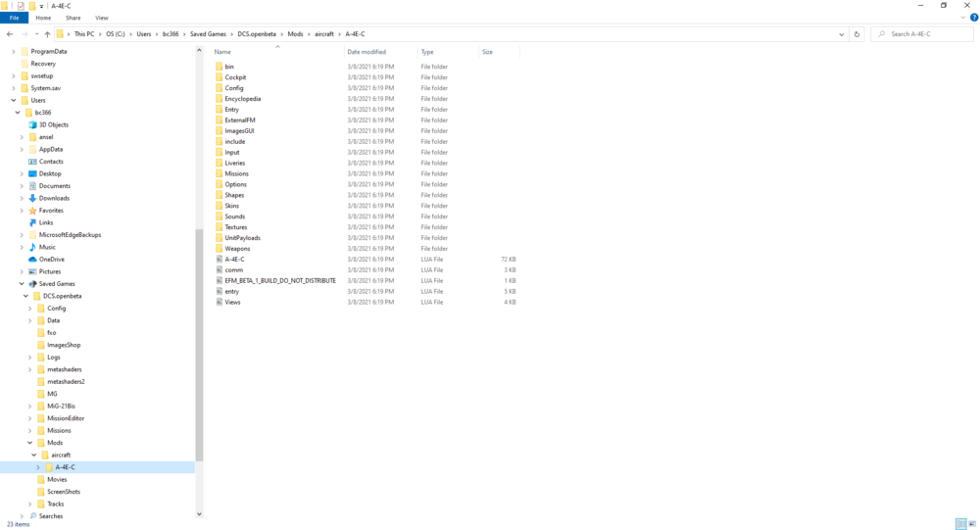Screen dimensions: 980x530
Task: Select the UnitPayloads folder
Action: coord(242,237)
